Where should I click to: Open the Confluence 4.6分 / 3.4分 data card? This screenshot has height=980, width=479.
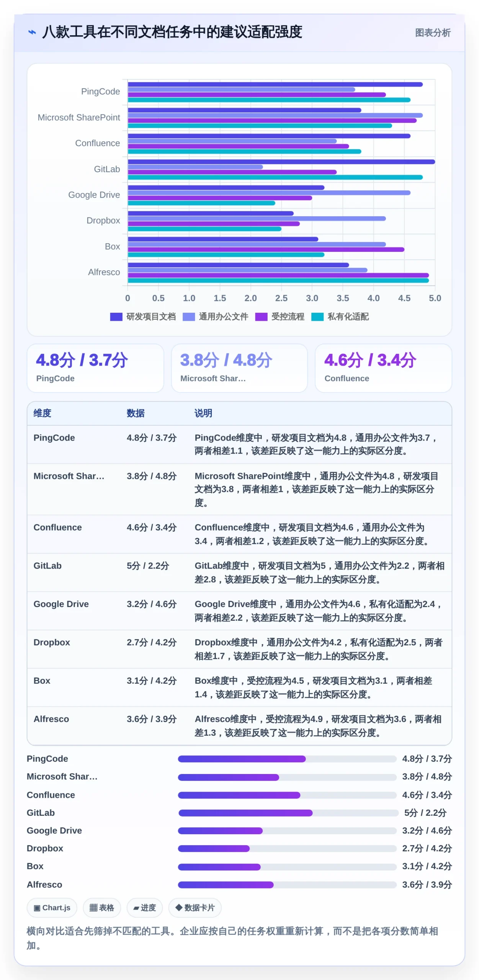pyautogui.click(x=383, y=368)
